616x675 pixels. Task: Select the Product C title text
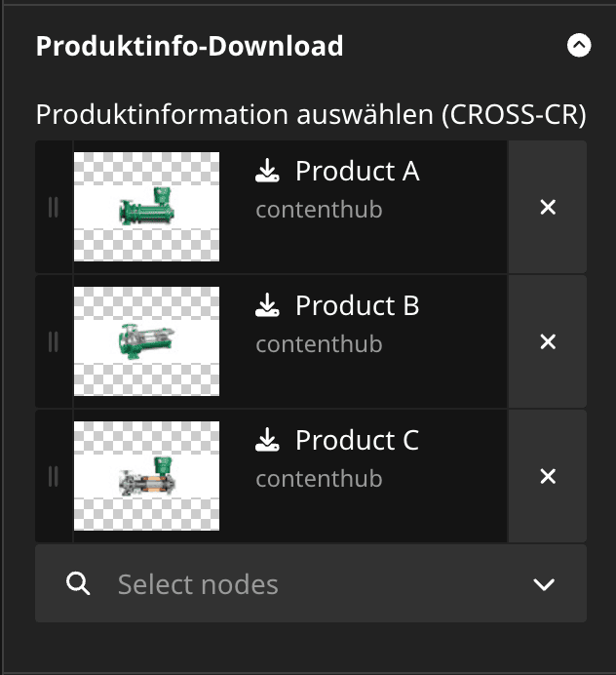(x=357, y=440)
